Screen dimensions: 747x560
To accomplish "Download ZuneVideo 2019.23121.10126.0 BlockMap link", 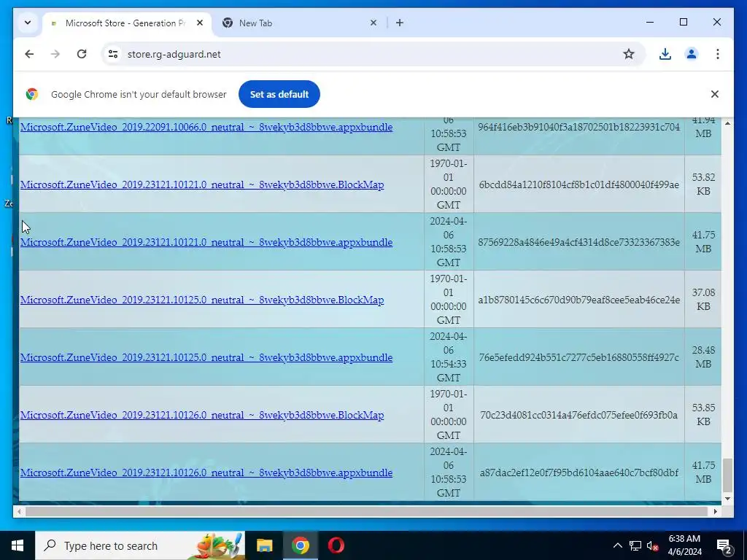I will coord(202,415).
